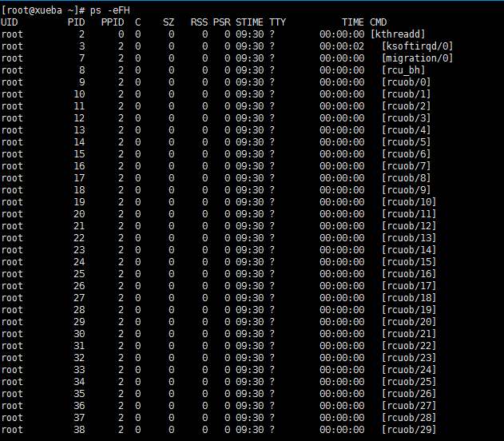Select the [rcuob/29] process name
The height and width of the screenshot is (441, 504).
(x=409, y=430)
